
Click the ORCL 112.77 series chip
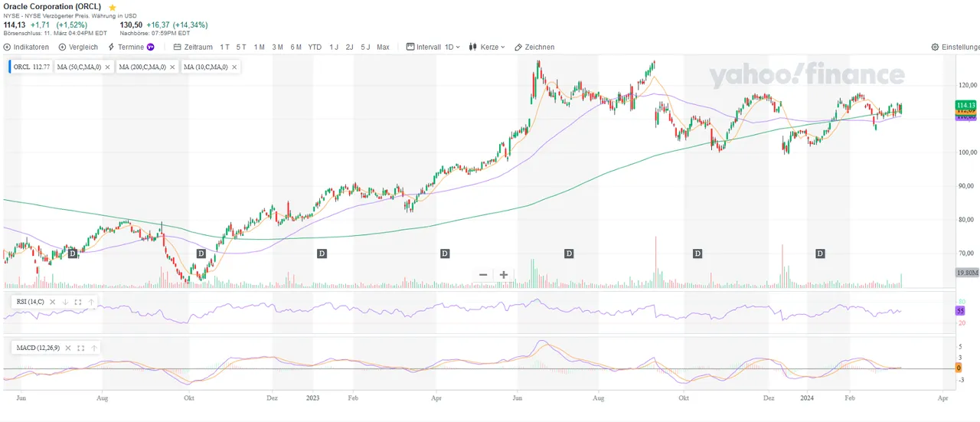[x=31, y=67]
